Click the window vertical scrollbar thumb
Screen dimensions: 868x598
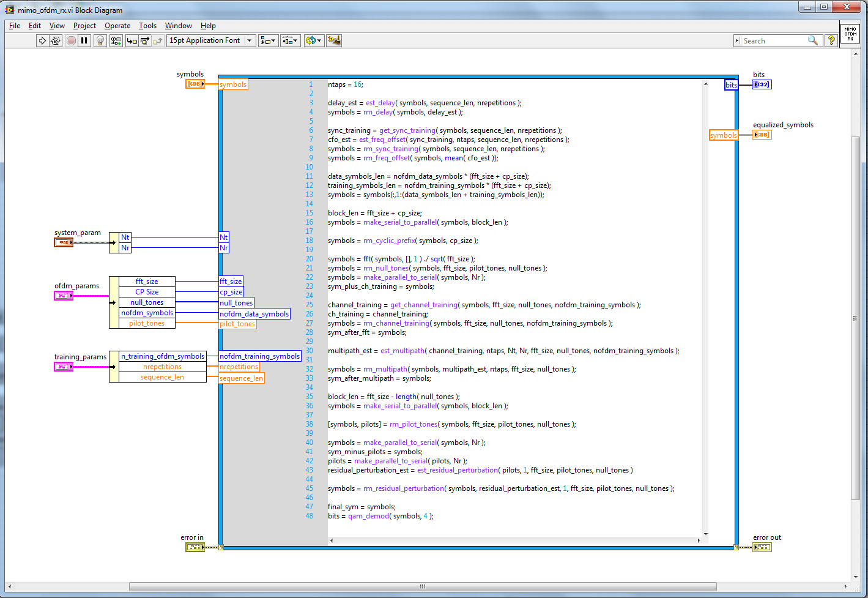856,318
